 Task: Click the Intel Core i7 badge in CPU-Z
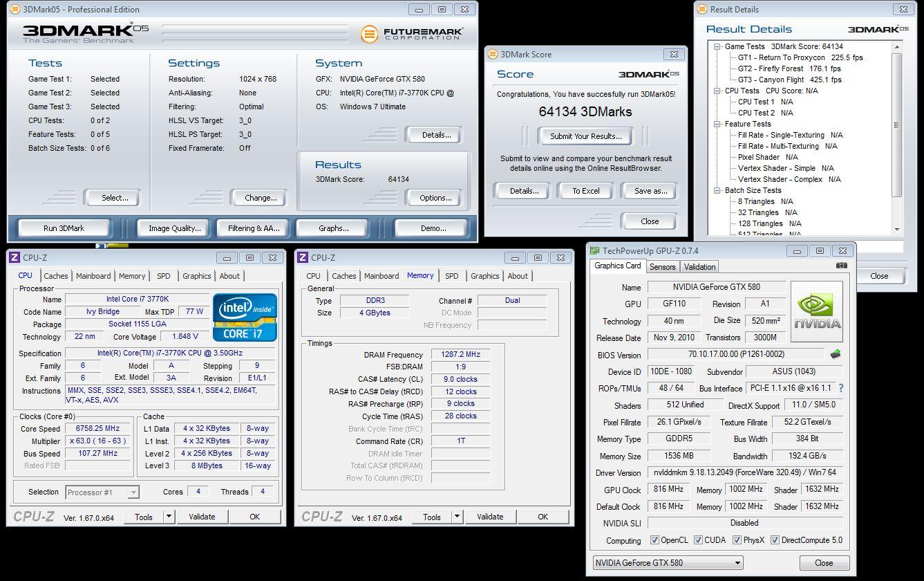pyautogui.click(x=245, y=317)
